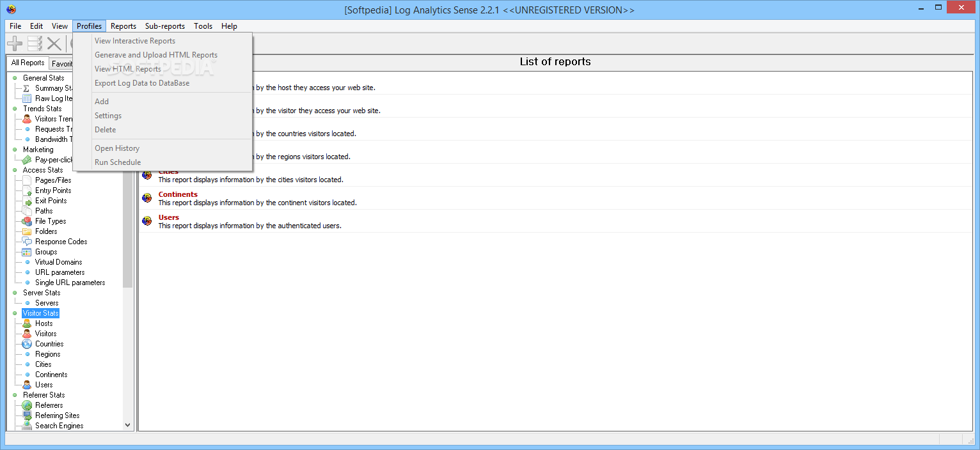Viewport: 980px width, 450px height.
Task: Select Single URL parameters in tree
Action: pyautogui.click(x=70, y=283)
